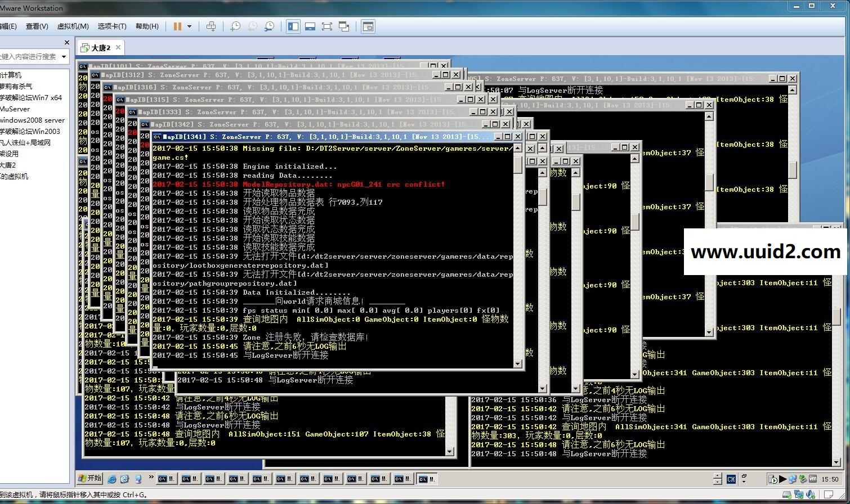The image size is (850, 504).
Task: Open the 虚拟机(M) menu
Action: [x=73, y=26]
